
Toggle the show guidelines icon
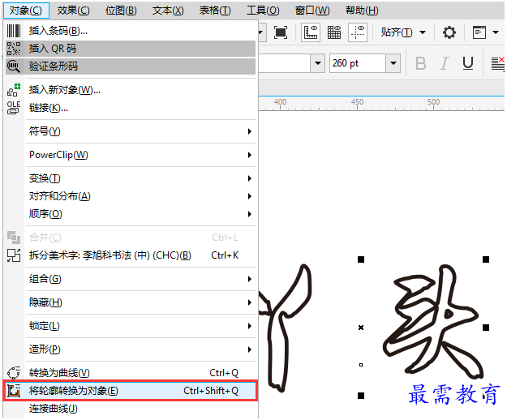click(x=358, y=32)
